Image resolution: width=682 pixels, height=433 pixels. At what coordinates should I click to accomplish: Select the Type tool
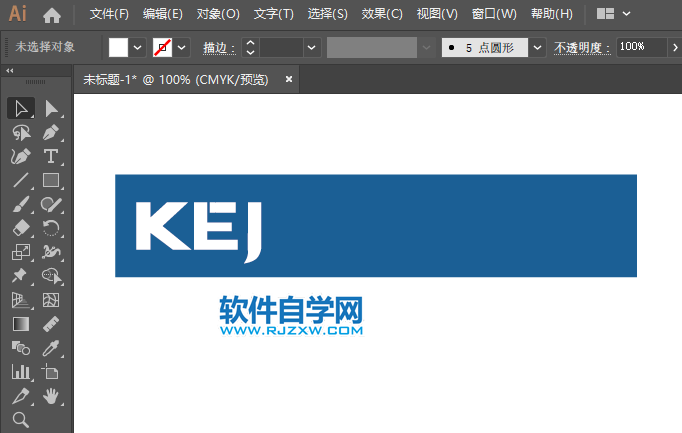click(x=51, y=157)
